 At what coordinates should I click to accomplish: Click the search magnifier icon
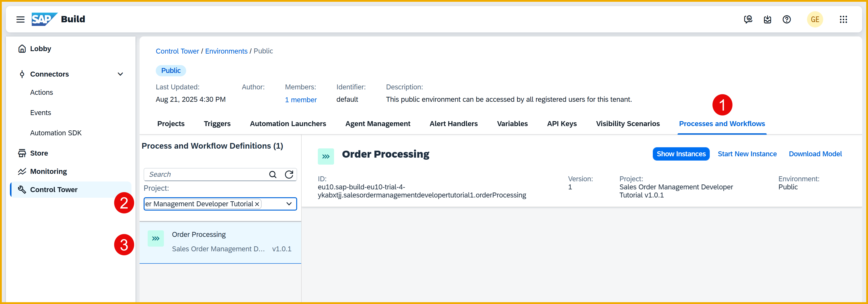click(x=273, y=174)
